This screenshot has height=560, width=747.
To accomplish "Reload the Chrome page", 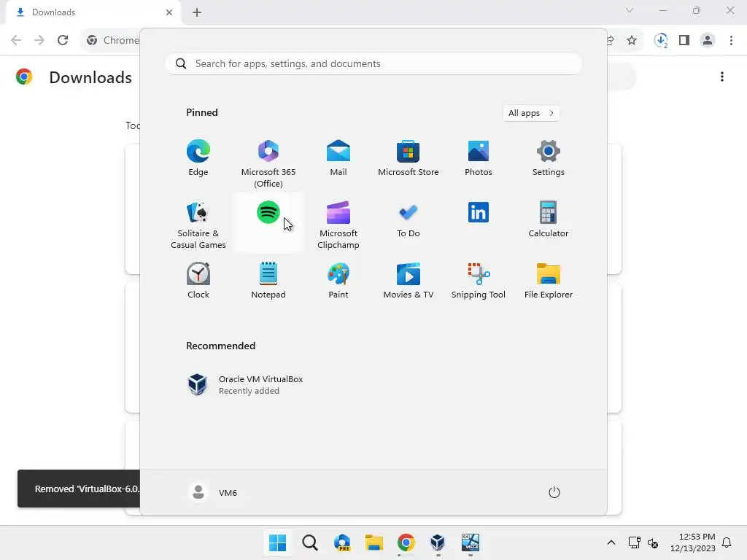I will 63,40.
